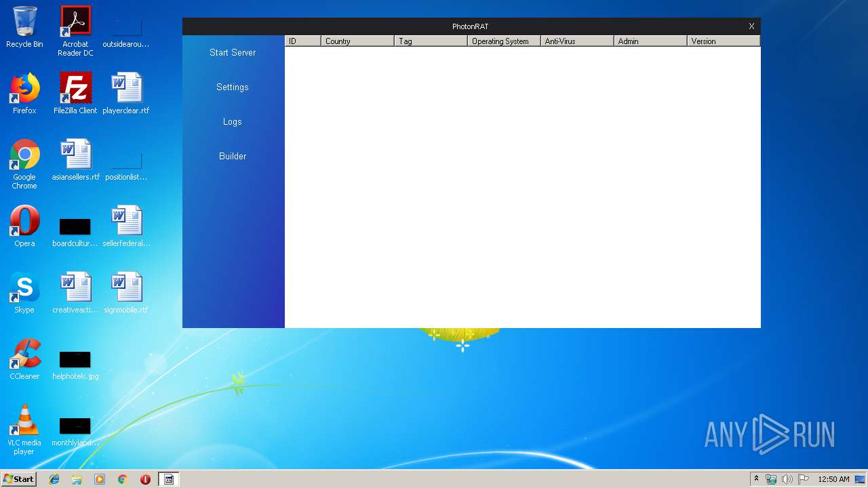Open Windows Media Player taskbar icon
Screen dimensions: 868x488
(x=100, y=479)
